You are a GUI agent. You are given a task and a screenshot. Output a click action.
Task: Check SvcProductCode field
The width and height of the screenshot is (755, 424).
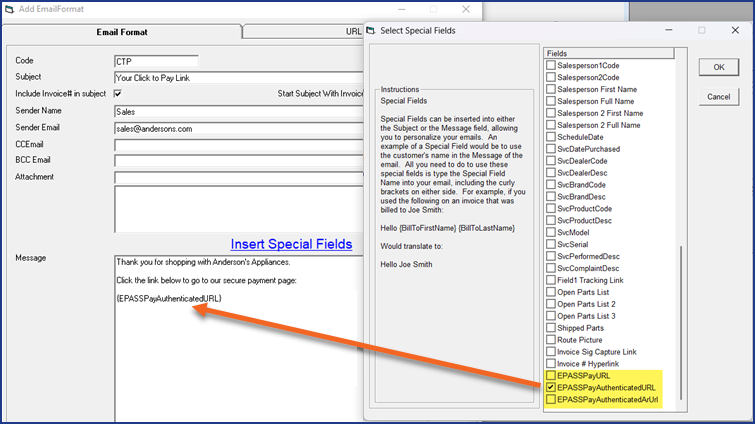[551, 208]
